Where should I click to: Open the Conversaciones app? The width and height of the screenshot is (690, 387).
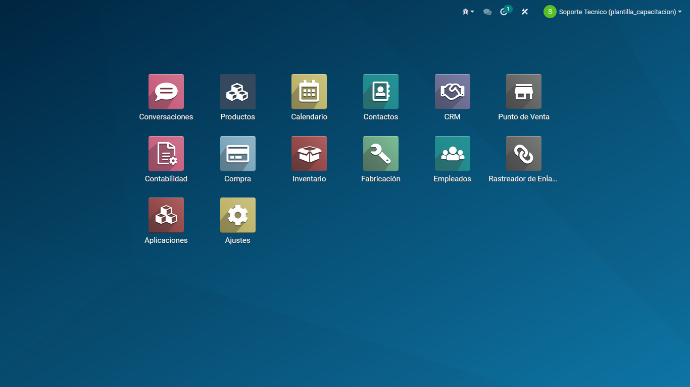coord(166,92)
